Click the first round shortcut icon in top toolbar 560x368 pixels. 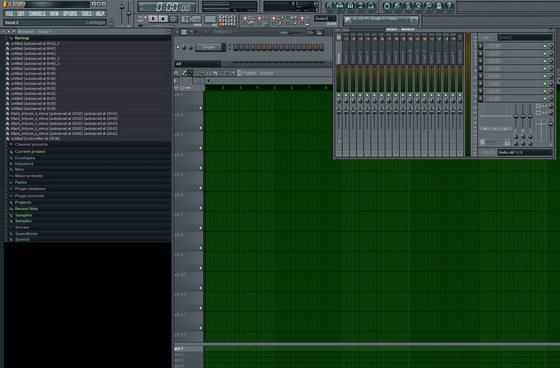[x=329, y=6]
